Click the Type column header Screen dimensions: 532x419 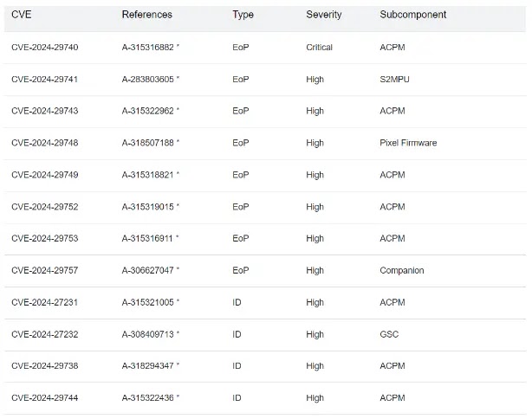point(243,15)
